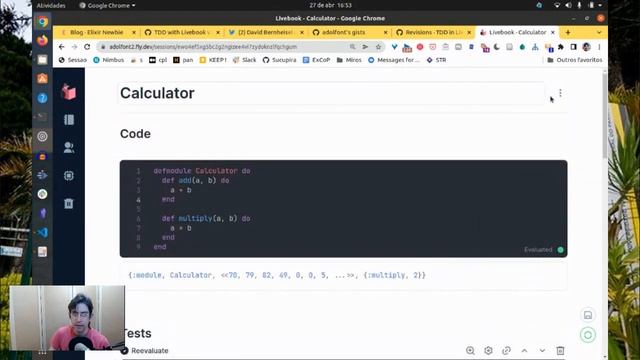Click the cell zoom magnifier icon
The image size is (640, 360).
click(470, 351)
